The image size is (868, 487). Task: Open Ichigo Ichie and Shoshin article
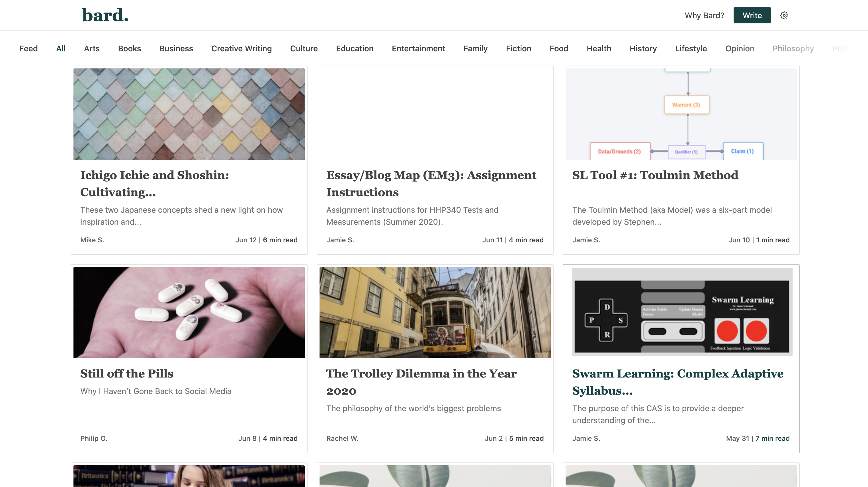(155, 183)
